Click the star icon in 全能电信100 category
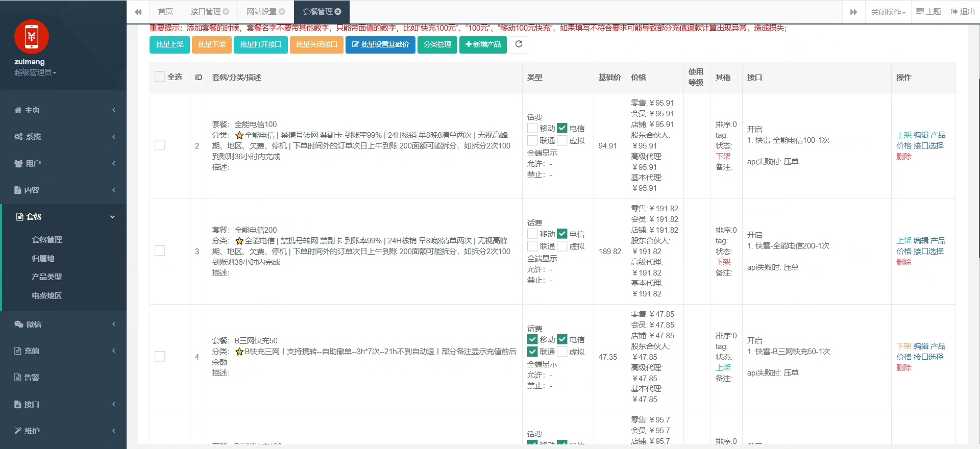The image size is (980, 449). tap(239, 135)
